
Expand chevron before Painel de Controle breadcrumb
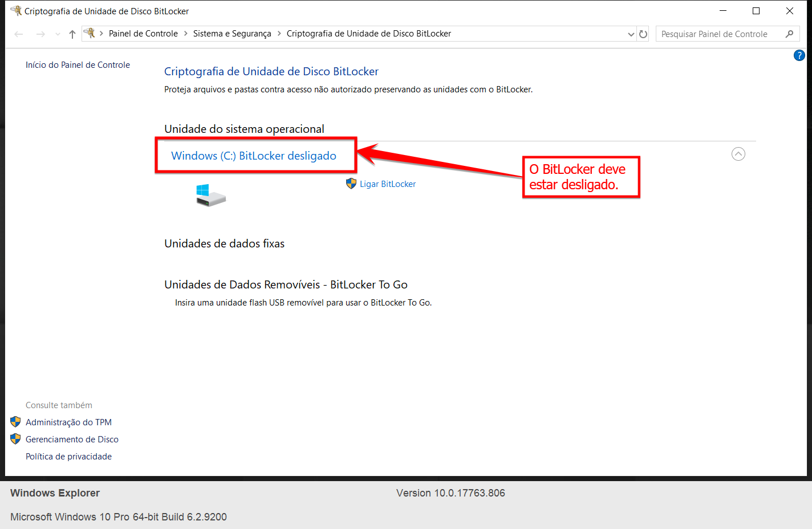pyautogui.click(x=101, y=34)
